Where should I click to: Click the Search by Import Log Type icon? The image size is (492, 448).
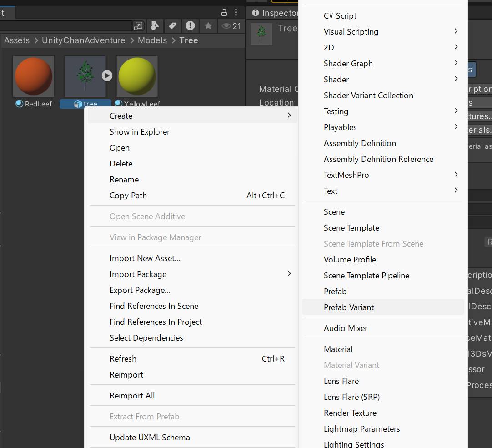pos(190,26)
